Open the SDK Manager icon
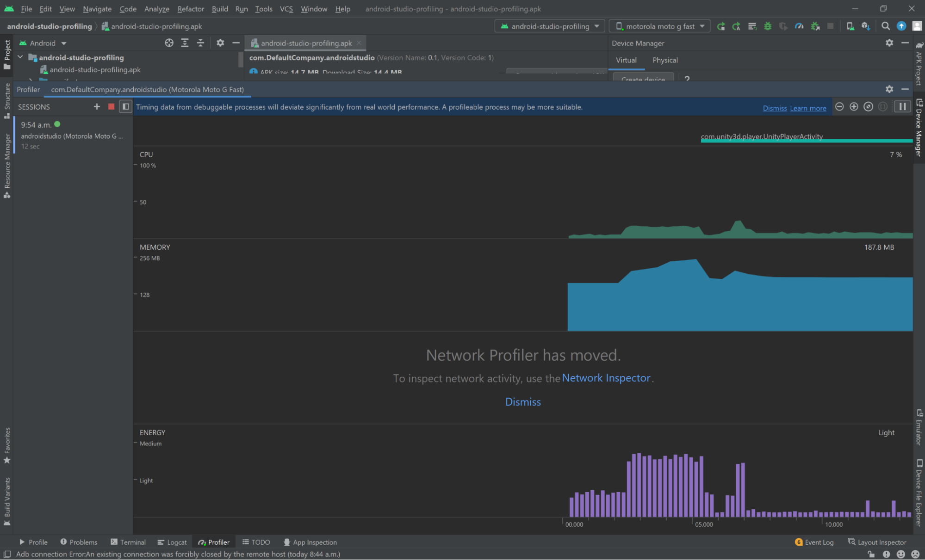Image resolution: width=925 pixels, height=560 pixels. coord(866,26)
